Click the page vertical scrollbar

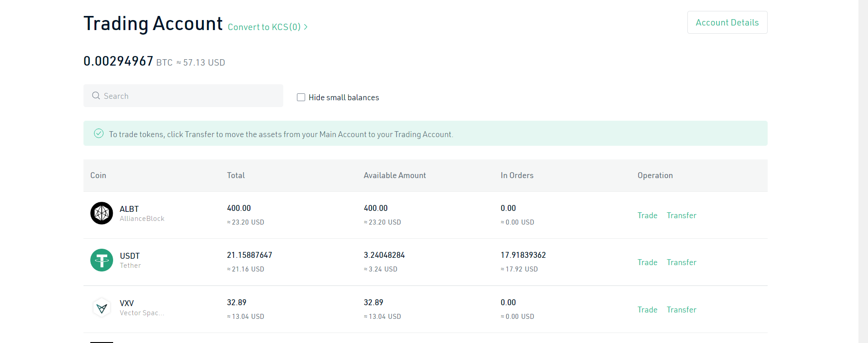click(863, 171)
